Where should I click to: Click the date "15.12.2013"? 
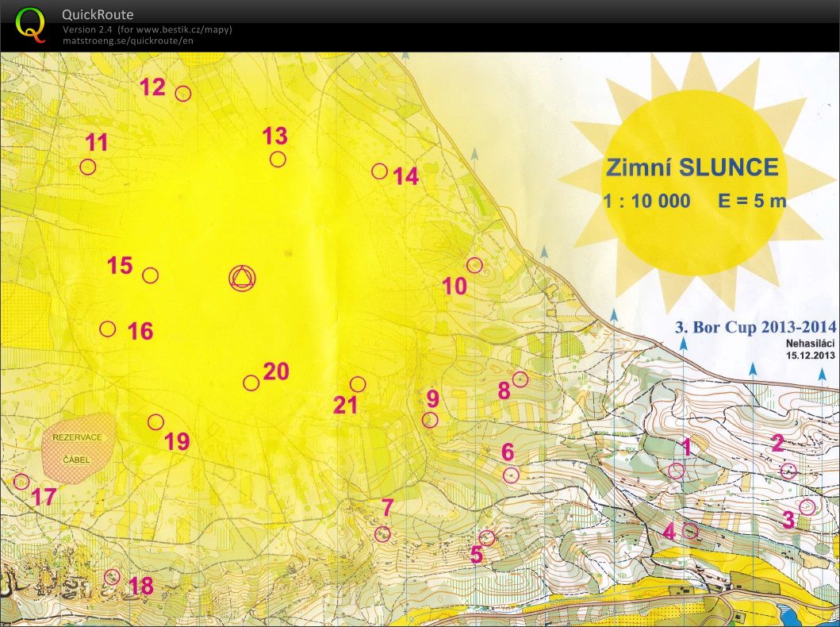[811, 355]
